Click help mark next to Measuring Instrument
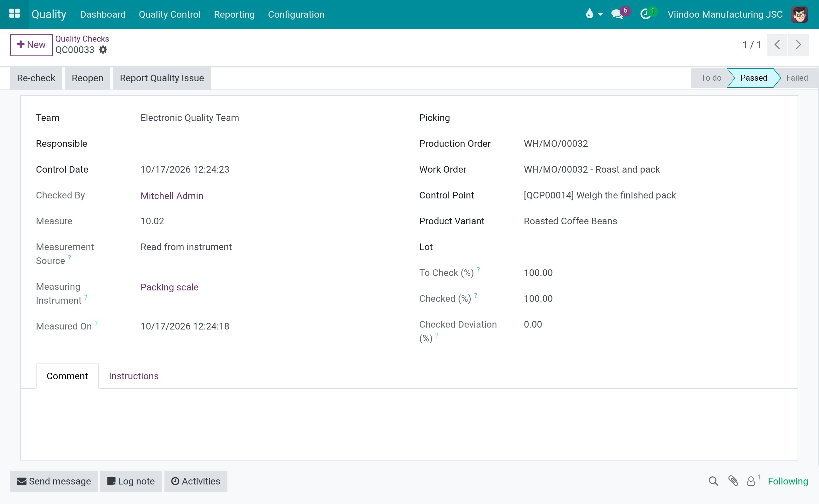Viewport: 819px width, 504px height. tap(86, 297)
